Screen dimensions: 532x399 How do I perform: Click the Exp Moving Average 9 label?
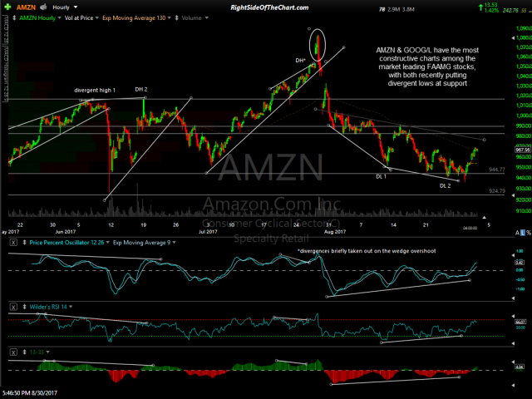[x=142, y=243]
